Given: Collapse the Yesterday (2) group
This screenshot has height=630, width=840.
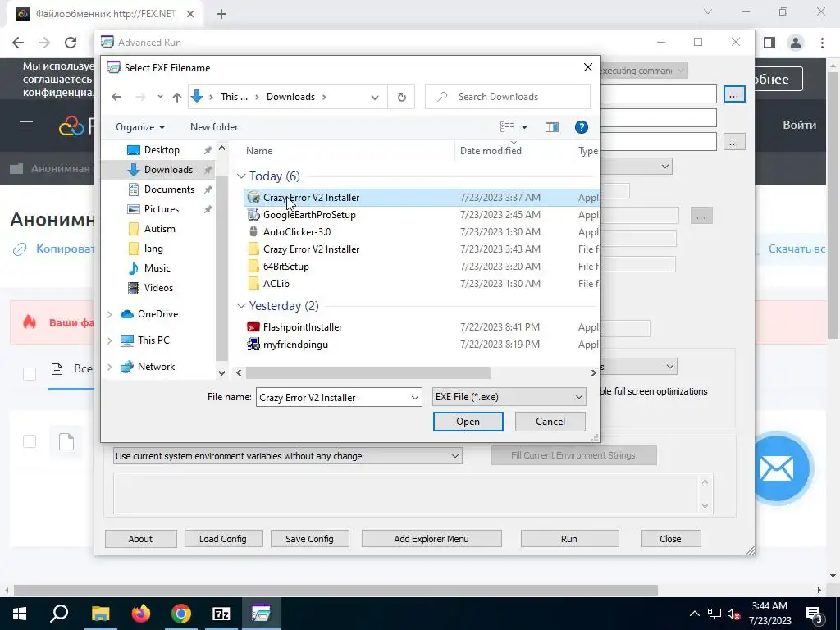Looking at the screenshot, I should pyautogui.click(x=242, y=306).
